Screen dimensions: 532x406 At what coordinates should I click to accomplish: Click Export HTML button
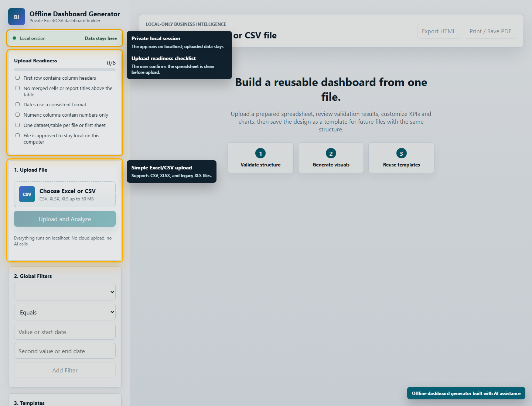tap(439, 31)
